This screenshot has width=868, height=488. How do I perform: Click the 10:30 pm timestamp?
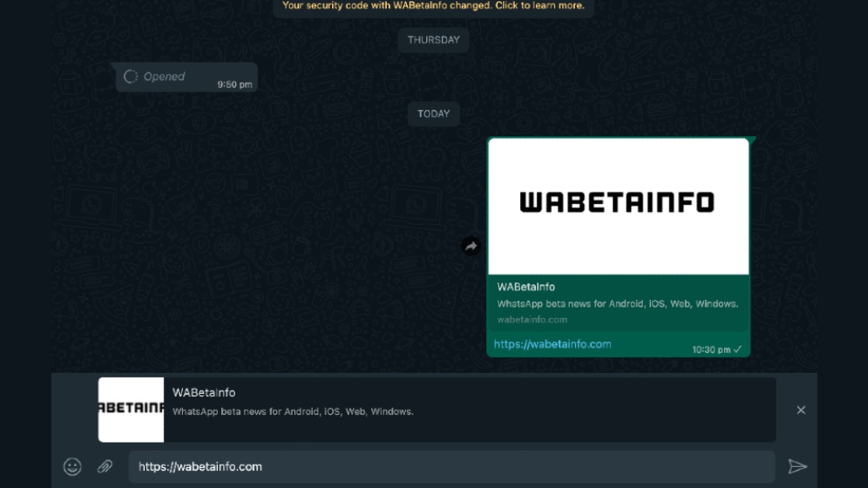click(x=712, y=349)
